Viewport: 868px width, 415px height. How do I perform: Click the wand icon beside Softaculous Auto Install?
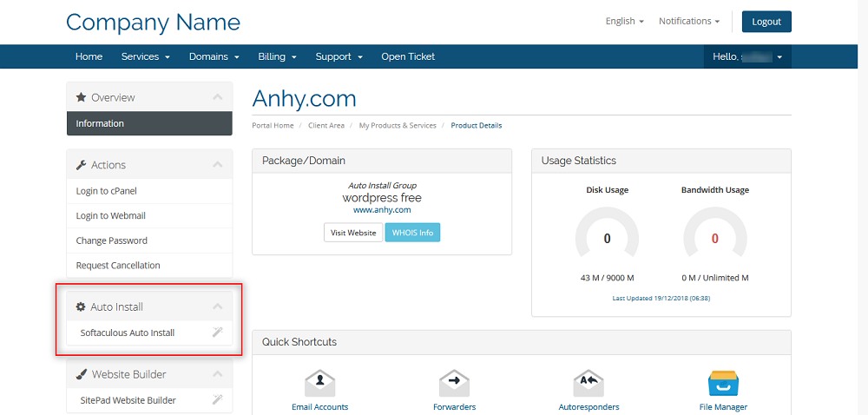tap(218, 333)
